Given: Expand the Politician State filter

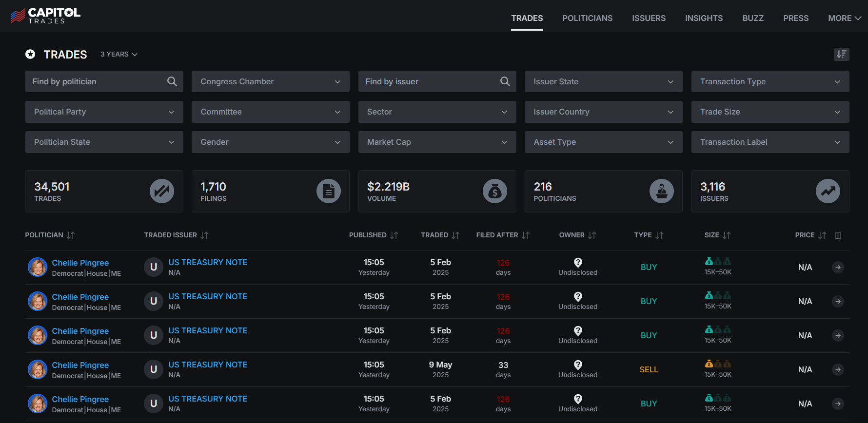Looking at the screenshot, I should (x=104, y=142).
